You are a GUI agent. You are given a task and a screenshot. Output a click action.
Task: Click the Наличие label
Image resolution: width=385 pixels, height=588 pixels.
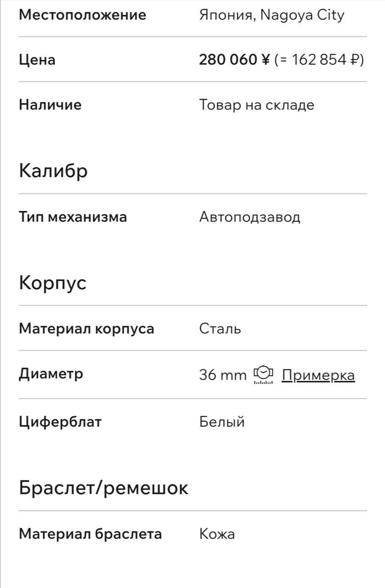pyautogui.click(x=50, y=105)
